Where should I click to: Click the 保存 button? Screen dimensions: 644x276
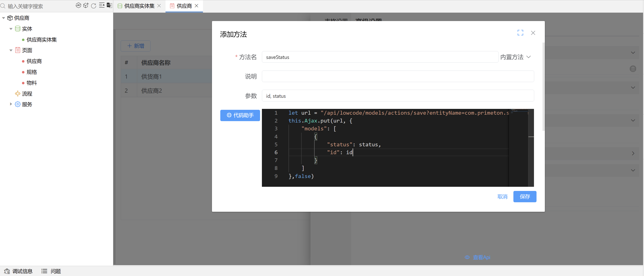(524, 196)
